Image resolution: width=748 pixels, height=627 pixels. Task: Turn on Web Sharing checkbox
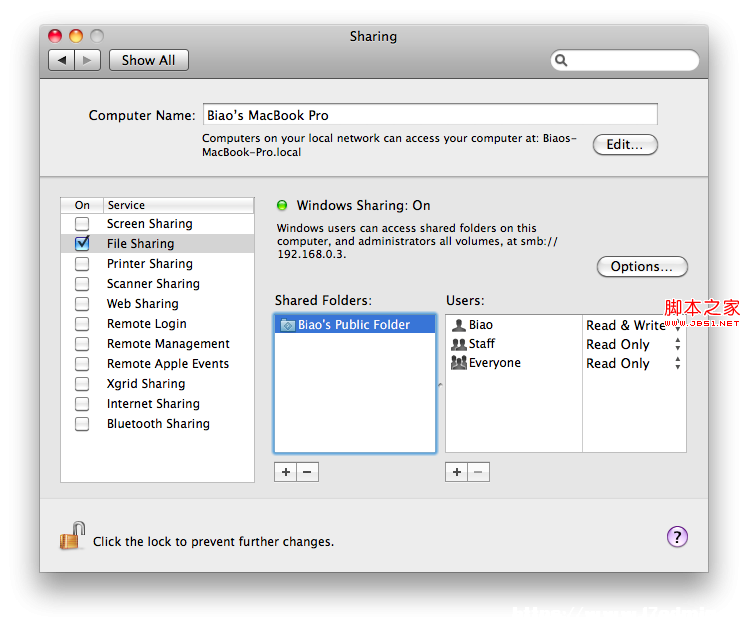point(82,303)
